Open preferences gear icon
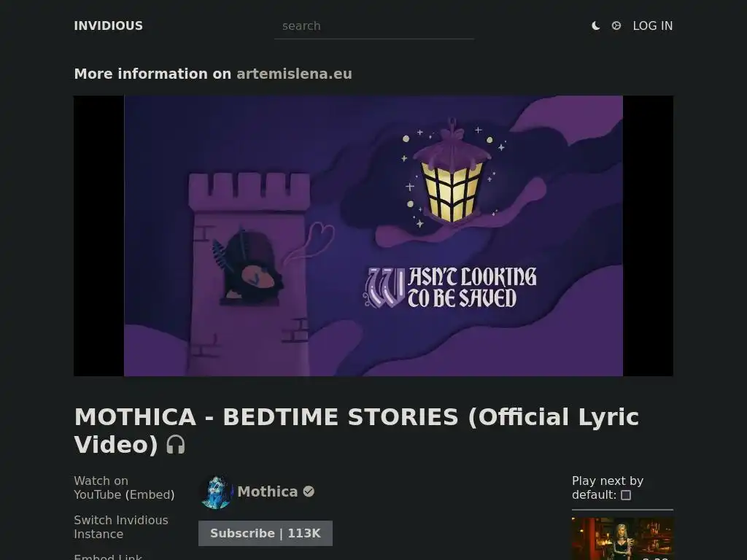The image size is (747, 560). pos(616,26)
